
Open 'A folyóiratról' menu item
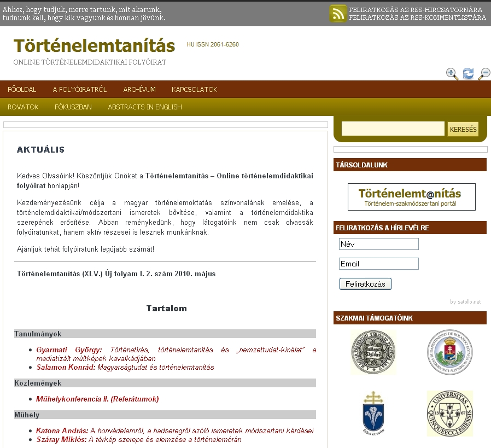coord(80,90)
